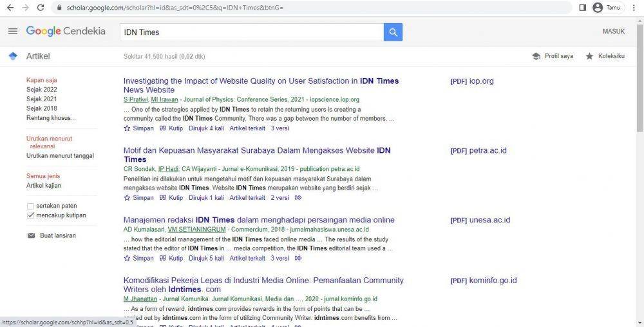
Task: Click the lock icon in the address bar
Action: click(x=59, y=8)
